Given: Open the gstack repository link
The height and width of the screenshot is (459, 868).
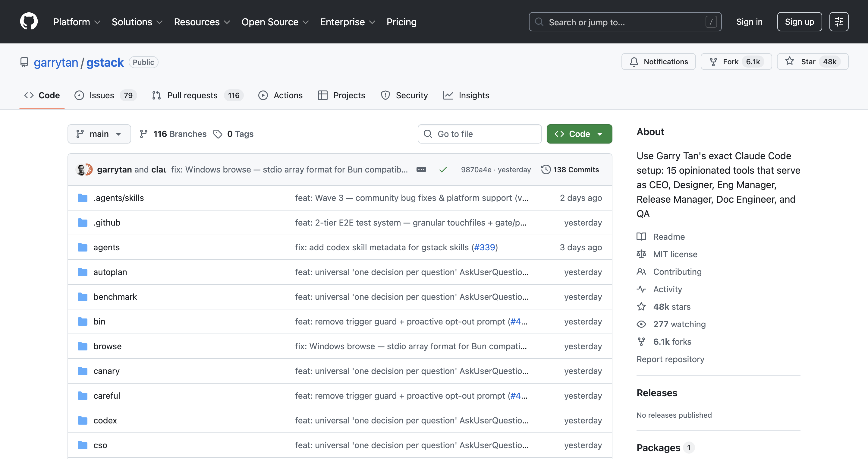Looking at the screenshot, I should [105, 62].
